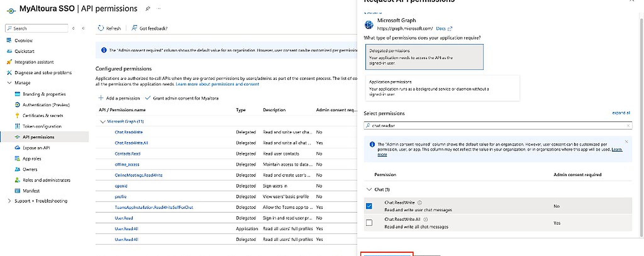
Task: Open User.Read permission link
Action: (124, 218)
